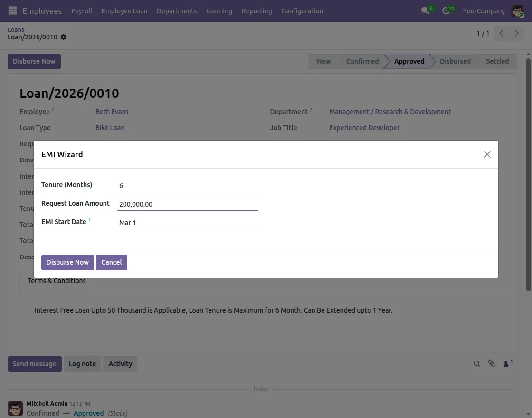
Task: Attach a file using the paperclip icon
Action: 491,363
